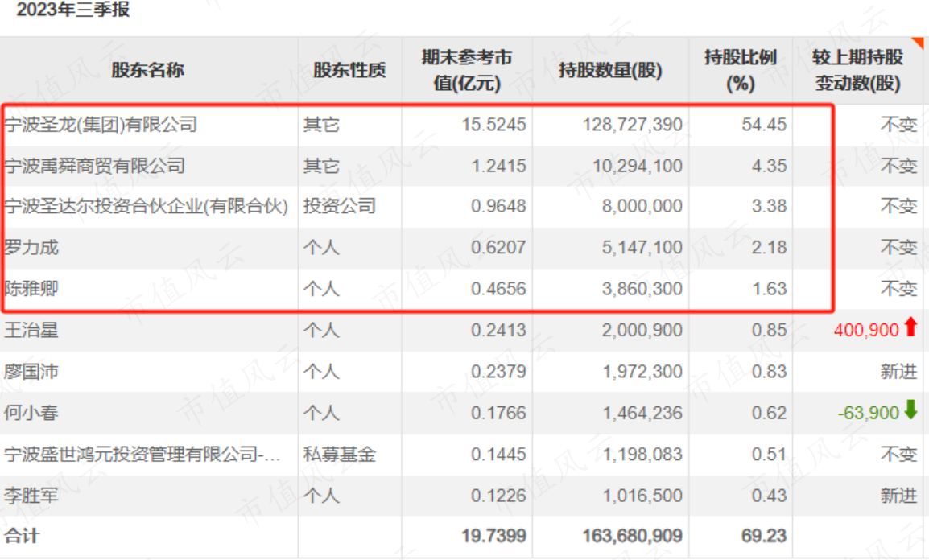
Task: Click market value 0.1226
Action: click(x=498, y=495)
